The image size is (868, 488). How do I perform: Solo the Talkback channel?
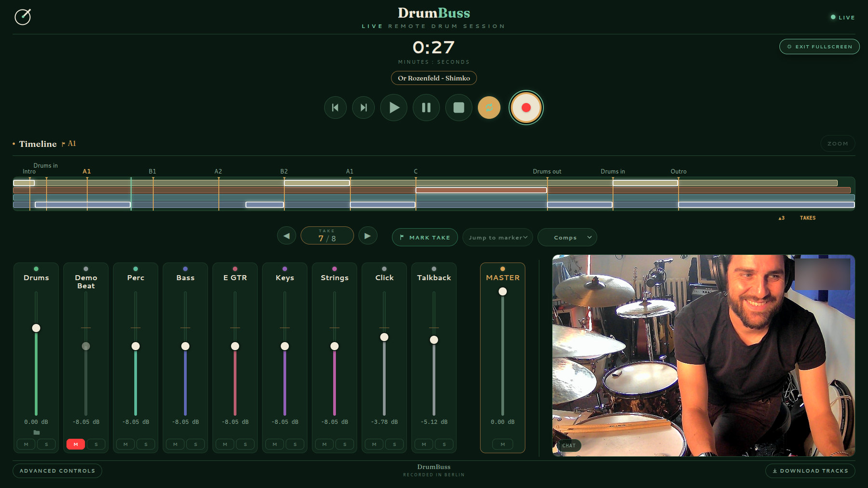(x=444, y=444)
